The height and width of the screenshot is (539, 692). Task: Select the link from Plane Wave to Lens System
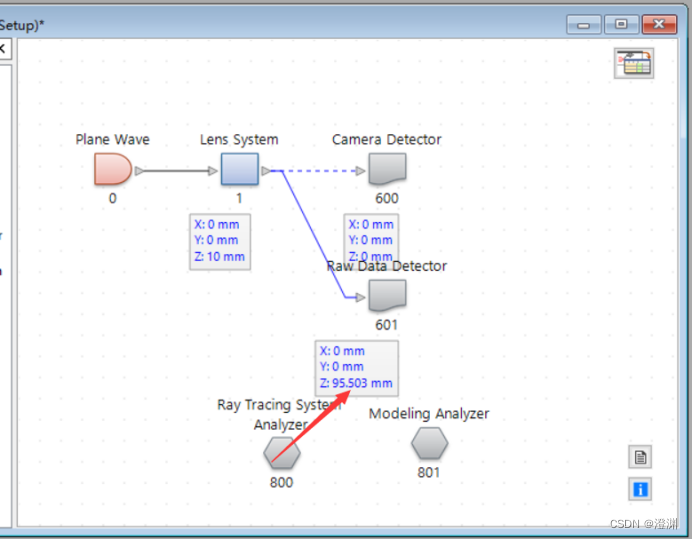(176, 170)
